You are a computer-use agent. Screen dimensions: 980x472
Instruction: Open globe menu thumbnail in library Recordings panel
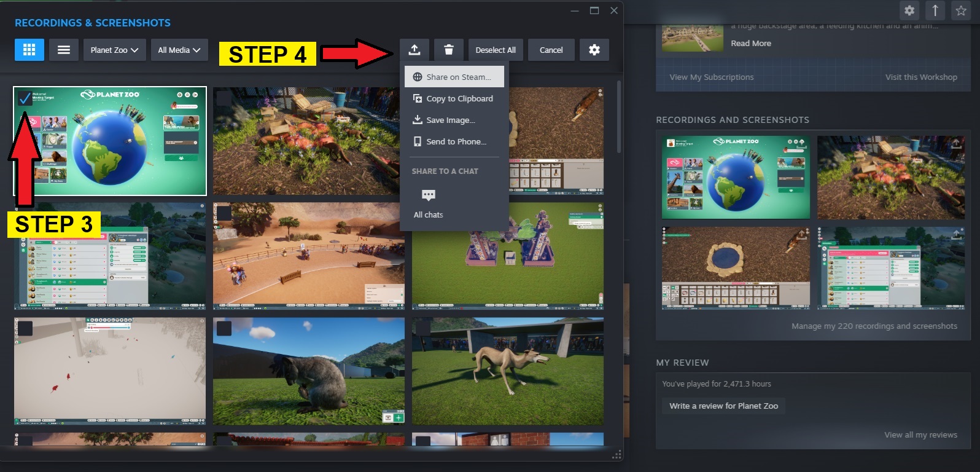tap(736, 178)
